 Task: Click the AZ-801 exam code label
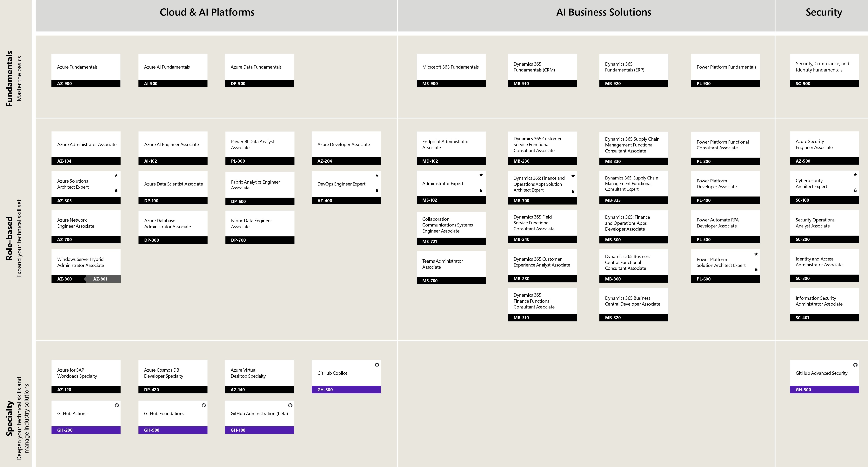click(x=100, y=279)
